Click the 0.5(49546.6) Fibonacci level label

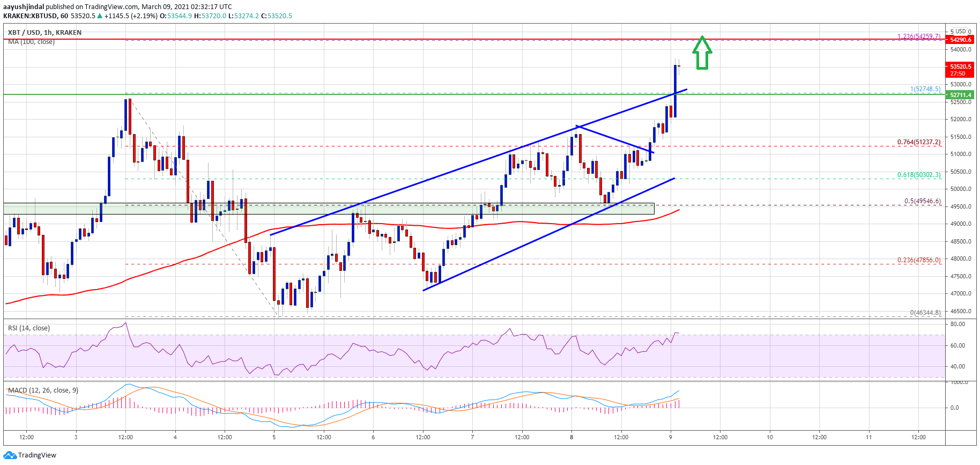coord(922,202)
